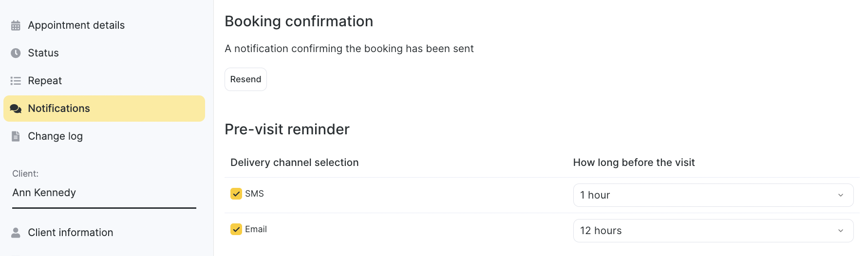The height and width of the screenshot is (256, 868).
Task: Open the 1 hour SMS timing dropdown
Action: pyautogui.click(x=713, y=195)
